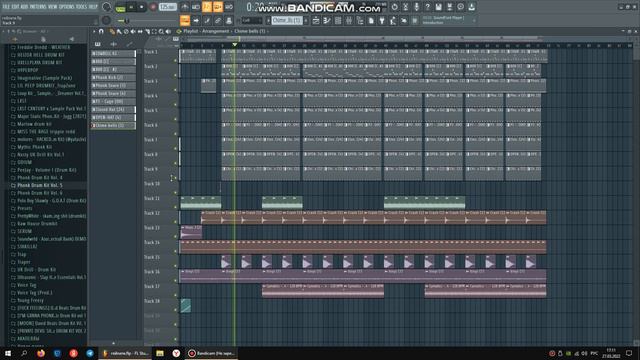Select the playback speaker tool in playlist toolbar

click(x=168, y=31)
